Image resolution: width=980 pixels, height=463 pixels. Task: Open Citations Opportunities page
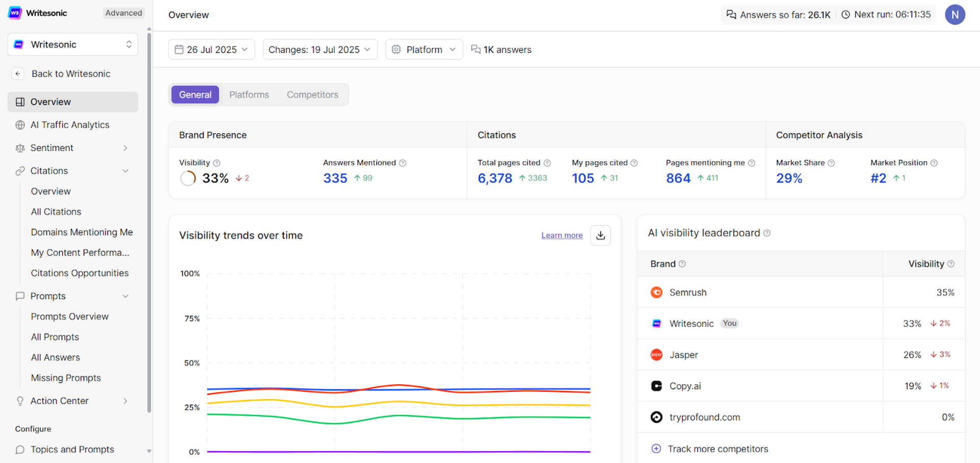[80, 273]
